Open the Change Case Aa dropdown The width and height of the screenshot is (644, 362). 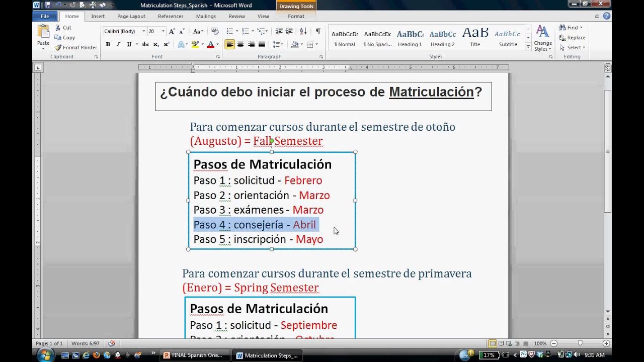[x=198, y=31]
